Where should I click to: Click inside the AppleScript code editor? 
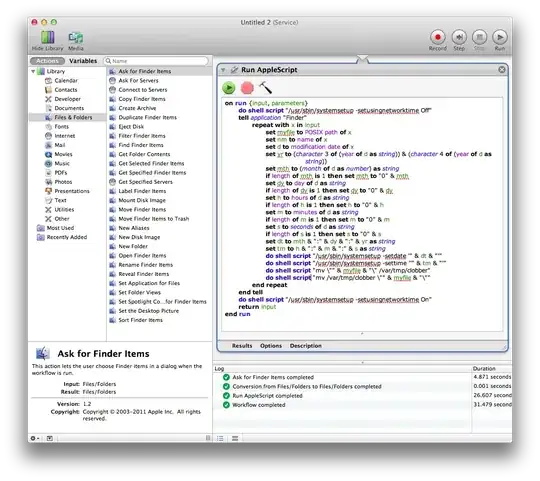pos(362,215)
